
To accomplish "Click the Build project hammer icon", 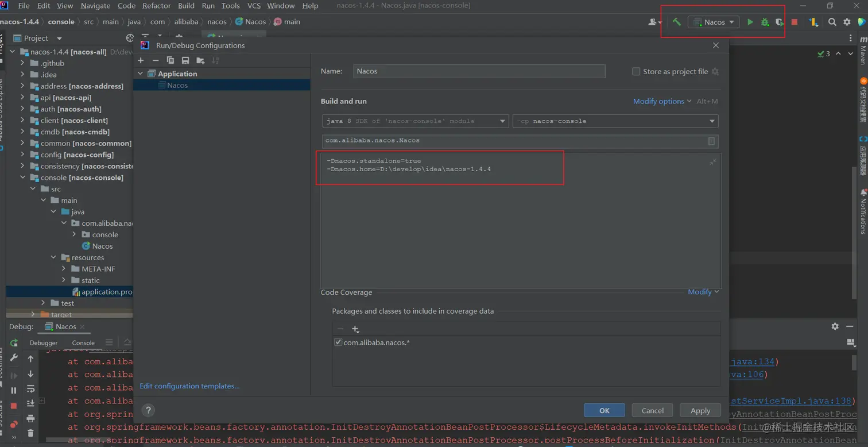I will coord(677,22).
